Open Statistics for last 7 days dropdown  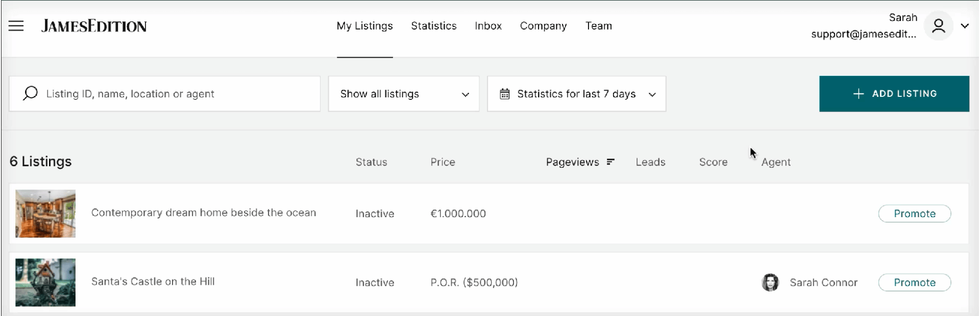pos(577,94)
